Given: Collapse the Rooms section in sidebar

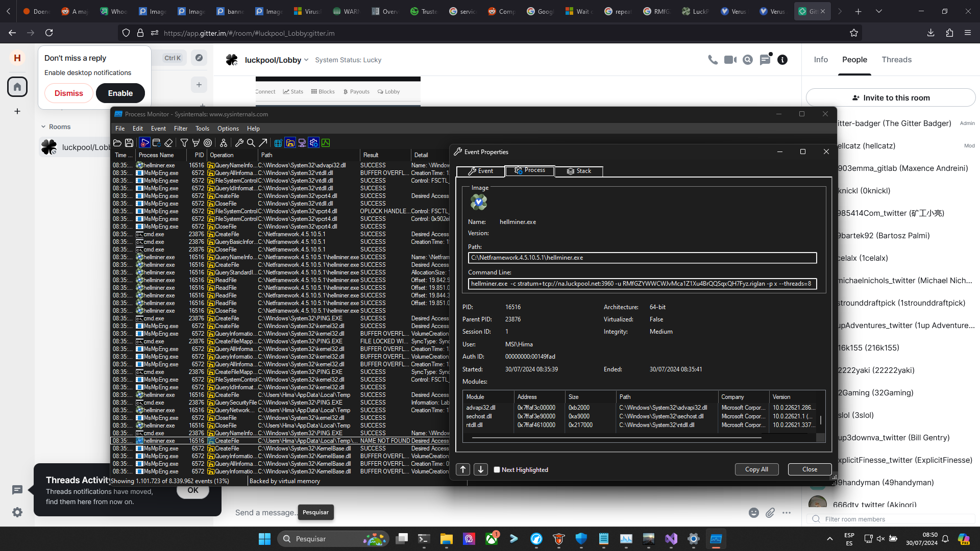Looking at the screenshot, I should (x=43, y=127).
